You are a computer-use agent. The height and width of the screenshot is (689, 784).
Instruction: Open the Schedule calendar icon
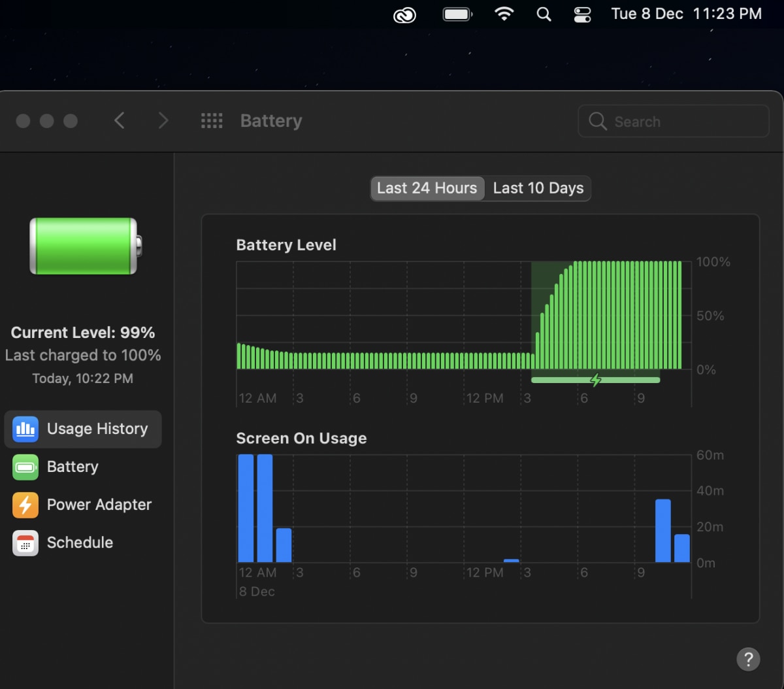[x=25, y=543]
